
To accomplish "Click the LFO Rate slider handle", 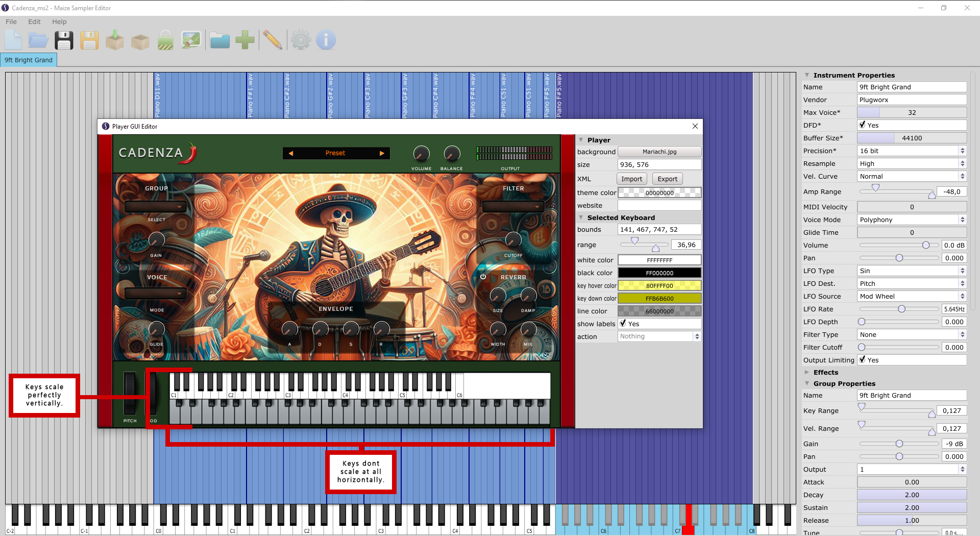I will tap(902, 309).
